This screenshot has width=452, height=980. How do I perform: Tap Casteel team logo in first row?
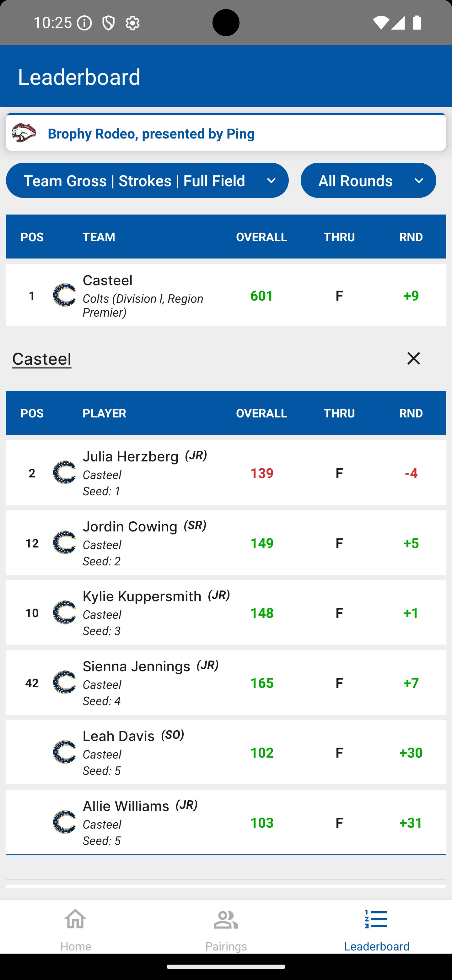click(x=64, y=295)
